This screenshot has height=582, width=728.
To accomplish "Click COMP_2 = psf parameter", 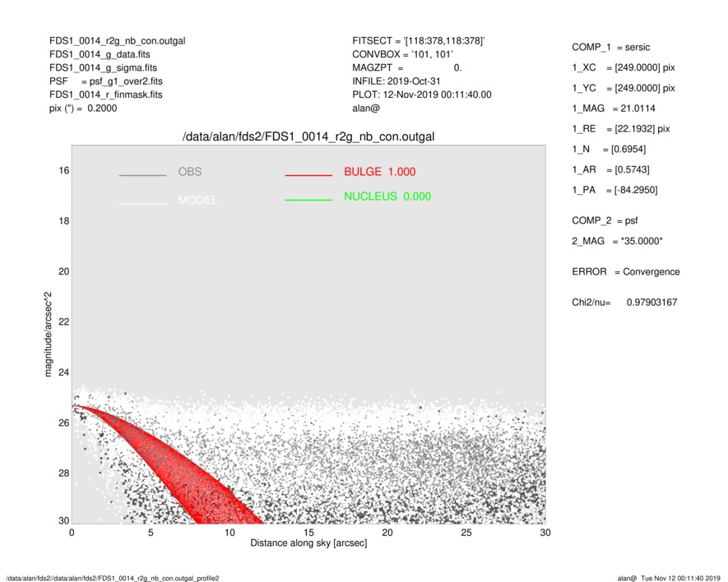I will pyautogui.click(x=605, y=221).
